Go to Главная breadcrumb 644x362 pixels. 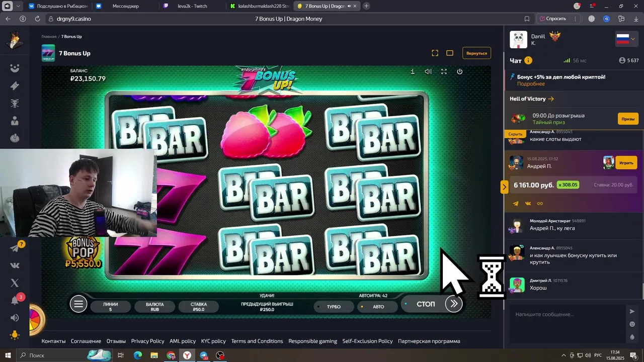(49, 37)
